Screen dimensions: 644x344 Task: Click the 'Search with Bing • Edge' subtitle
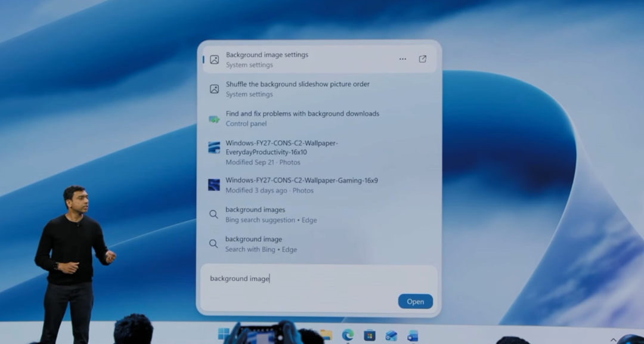pyautogui.click(x=261, y=250)
